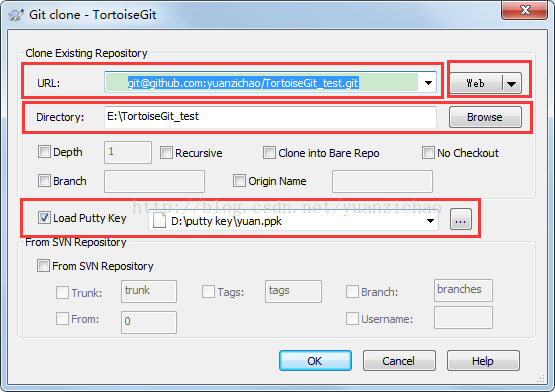Viewport: 555px width, 392px height.
Task: Enable the Depth checkbox
Action: tap(44, 152)
